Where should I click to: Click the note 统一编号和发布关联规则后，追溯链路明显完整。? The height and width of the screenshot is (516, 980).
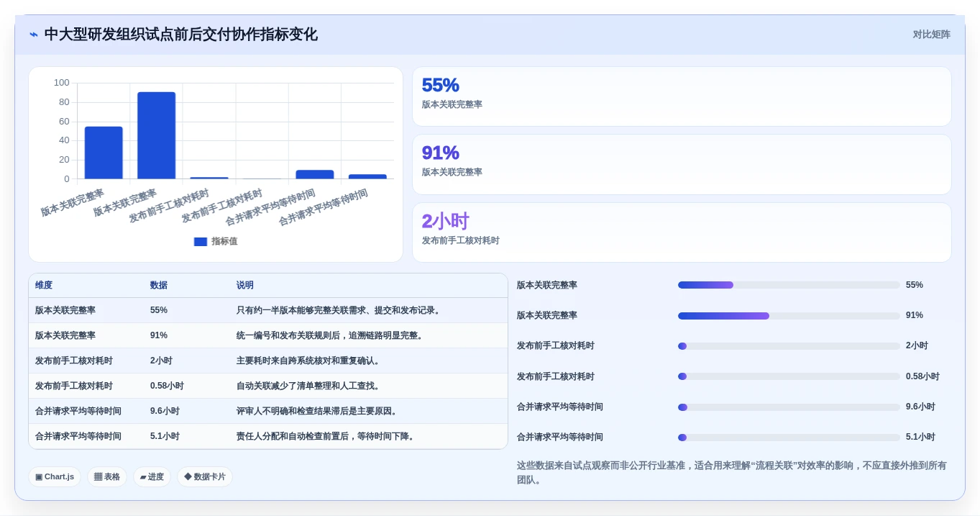tap(331, 336)
